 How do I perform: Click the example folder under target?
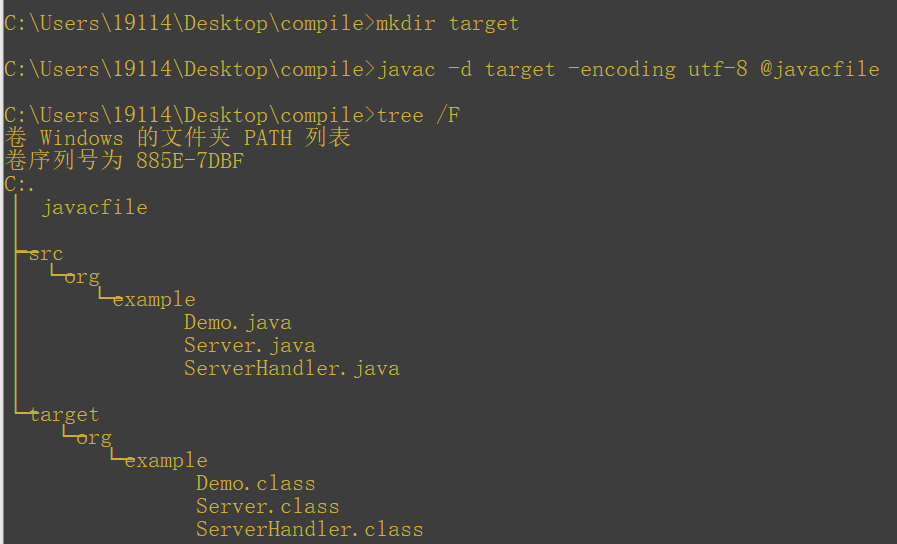click(x=166, y=460)
